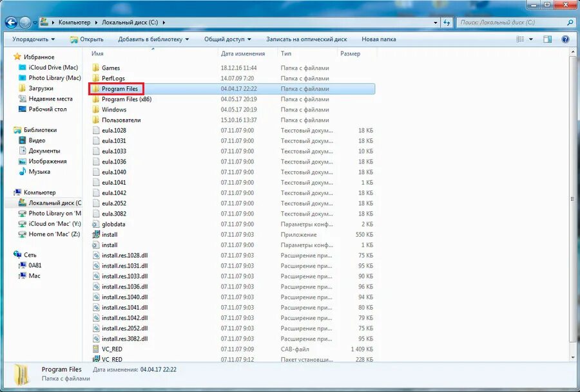
Task: Click the Компьютер breadcrumb in address bar
Action: tap(74, 23)
